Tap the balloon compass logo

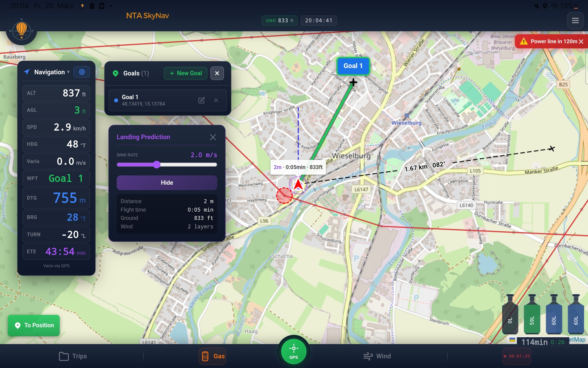(x=21, y=30)
